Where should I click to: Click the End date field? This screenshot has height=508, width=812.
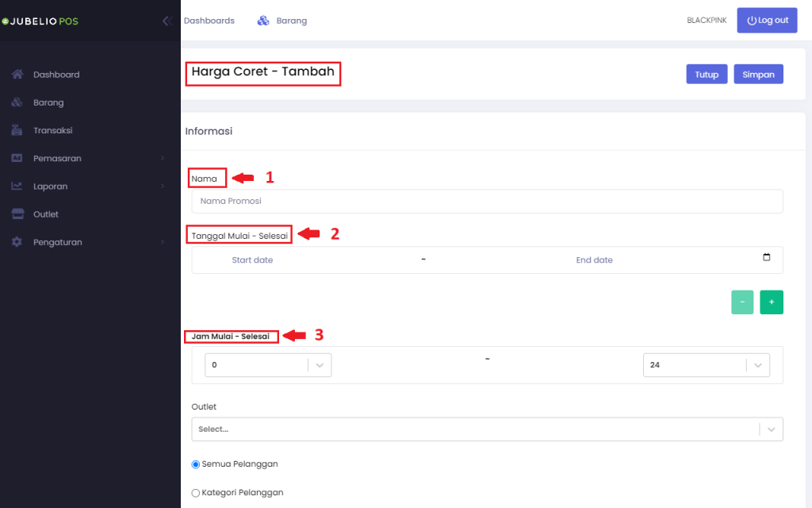pyautogui.click(x=594, y=260)
